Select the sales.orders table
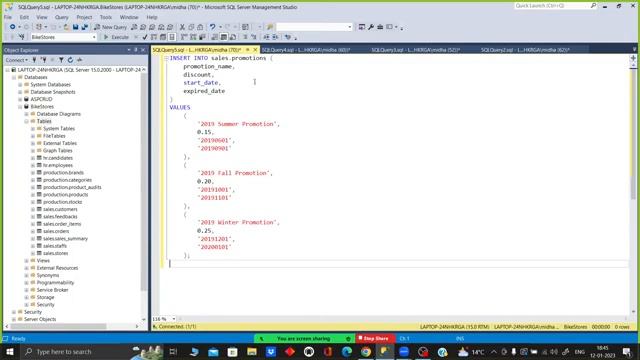The image size is (640, 360). (x=56, y=231)
